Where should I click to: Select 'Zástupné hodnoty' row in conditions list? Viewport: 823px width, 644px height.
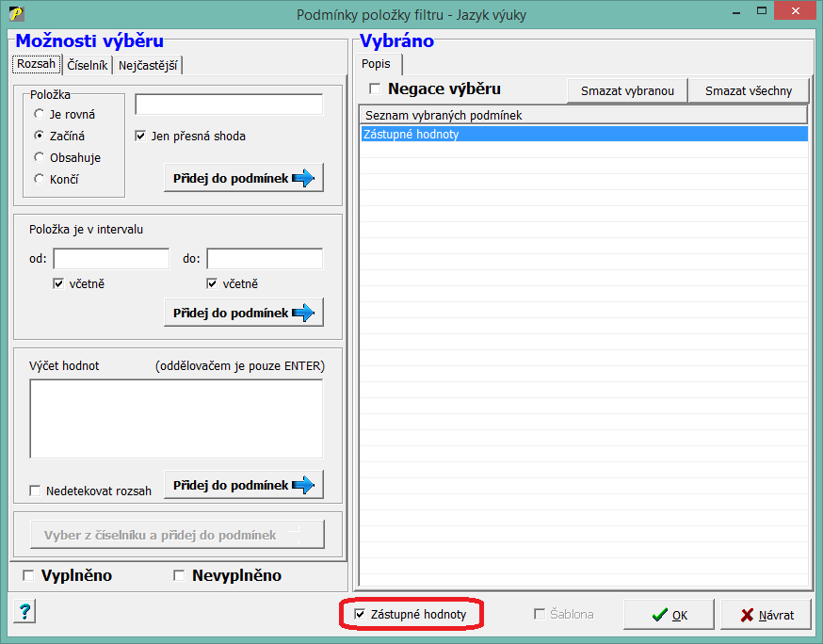(x=583, y=135)
